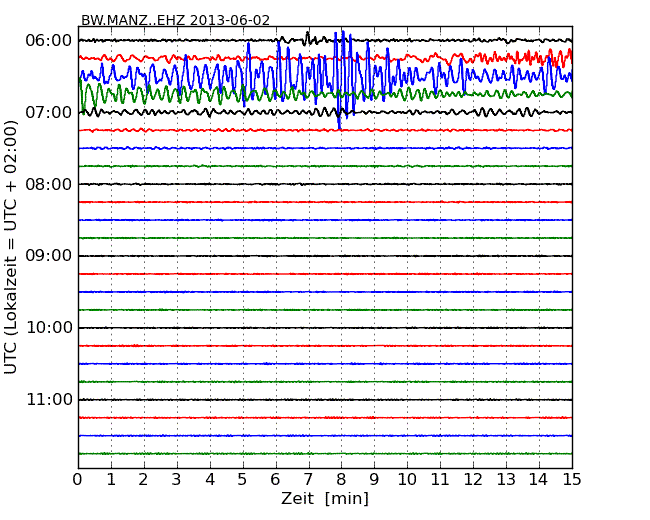650x520 pixels.
Task: Click the 09:00 time label
Action: point(49,256)
